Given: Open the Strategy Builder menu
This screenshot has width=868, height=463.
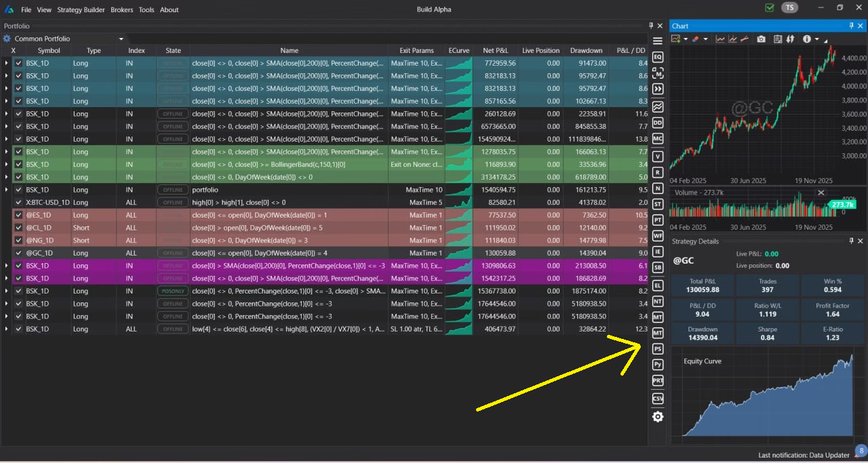Looking at the screenshot, I should click(x=81, y=9).
